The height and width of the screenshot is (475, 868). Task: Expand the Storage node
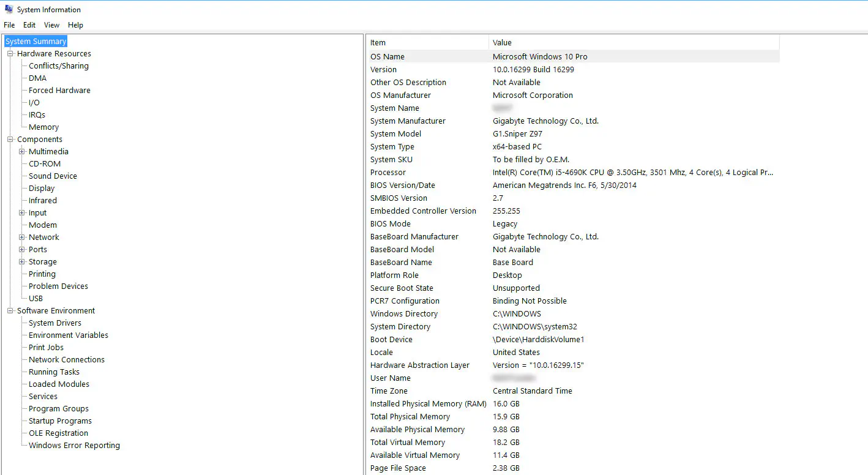[22, 261]
